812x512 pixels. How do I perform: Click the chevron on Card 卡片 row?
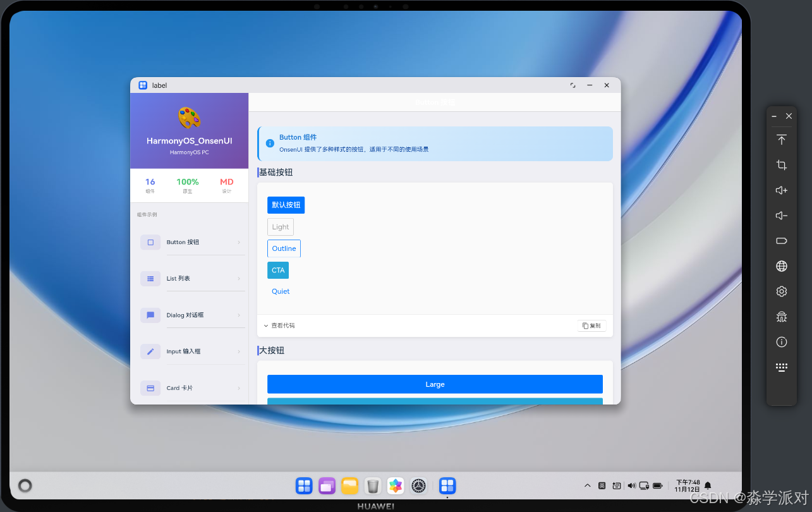(x=239, y=388)
